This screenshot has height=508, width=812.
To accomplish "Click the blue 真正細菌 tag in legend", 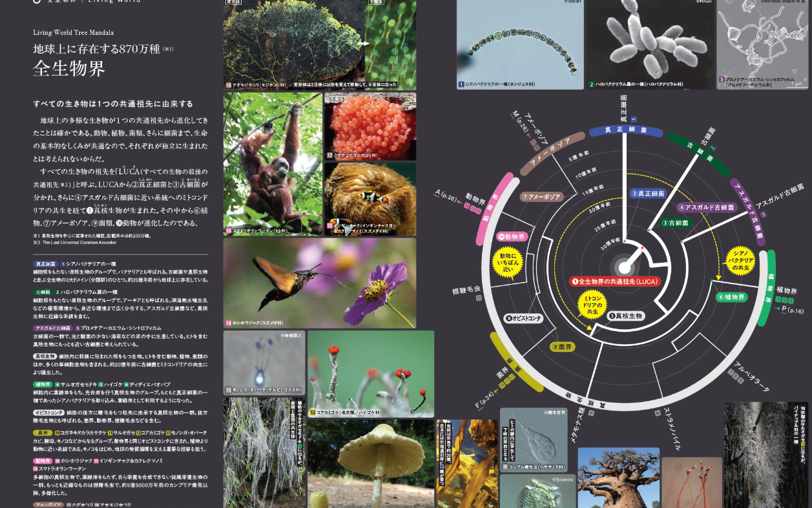I will [45, 264].
